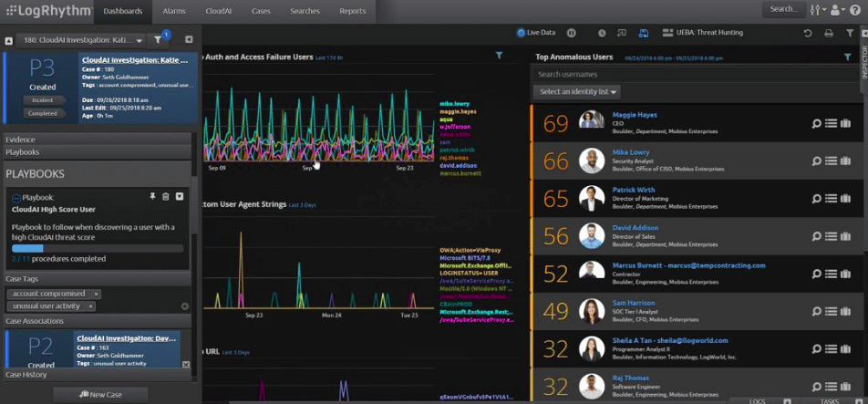Expand the playbook options arrow
Screen dimensions: 868x404
180,196
